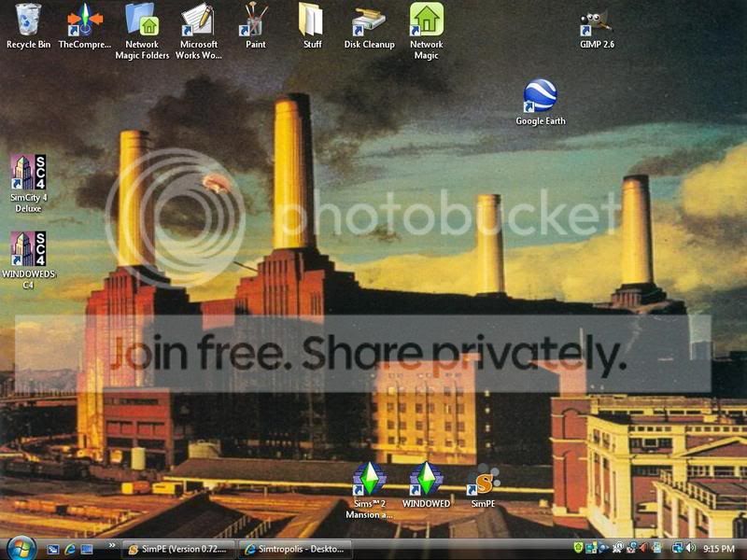Switch to Simtropolis - Deskto... taskbar button
The height and width of the screenshot is (560, 747).
(295, 549)
